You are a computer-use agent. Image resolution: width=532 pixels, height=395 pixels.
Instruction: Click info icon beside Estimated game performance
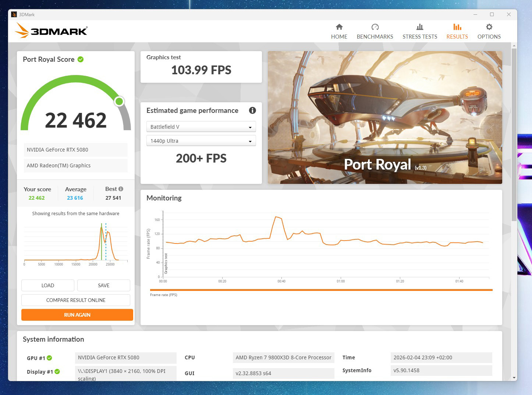[x=252, y=110]
